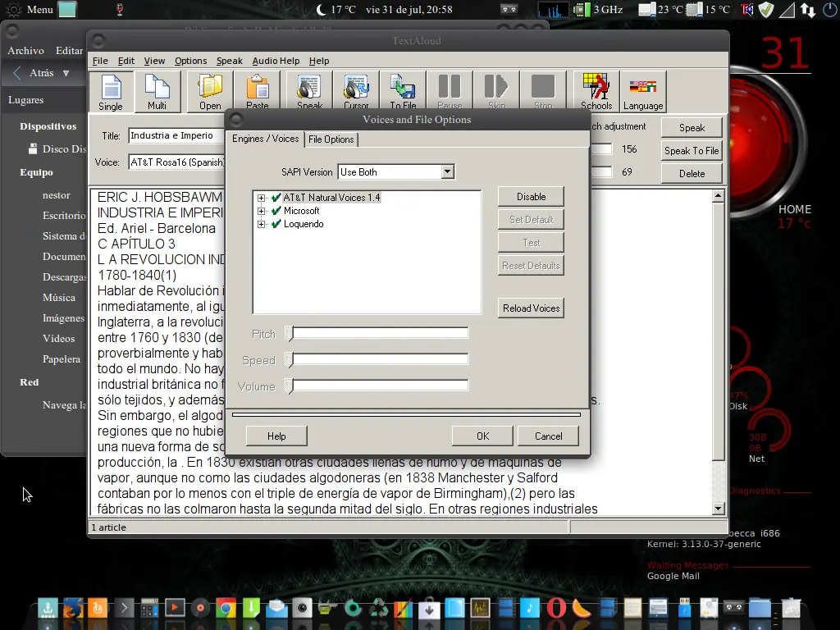
Task: Click the shield checkmark tray icon
Action: [x=766, y=10]
